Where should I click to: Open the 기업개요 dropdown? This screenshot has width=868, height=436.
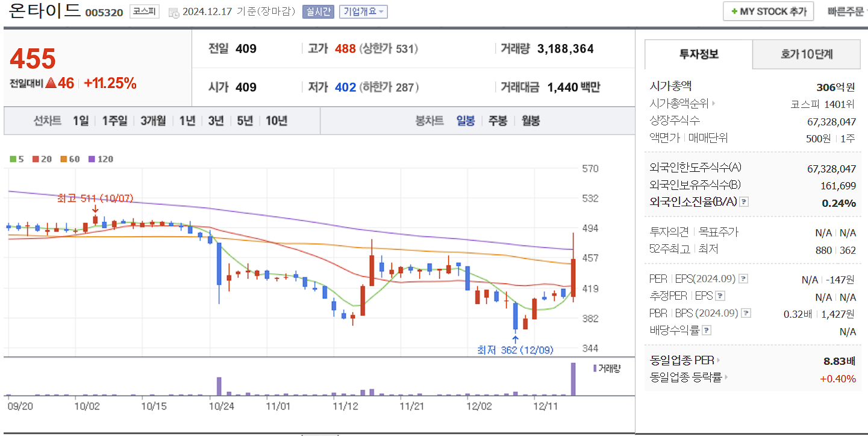(x=362, y=11)
